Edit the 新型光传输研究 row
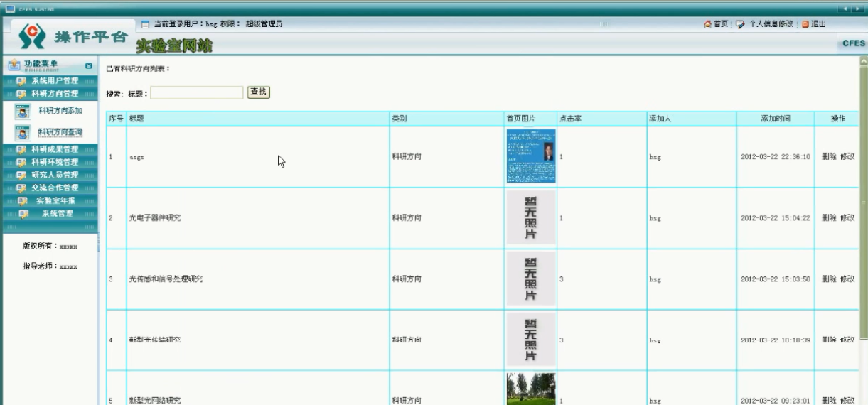This screenshot has width=868, height=405. pyautogui.click(x=847, y=340)
